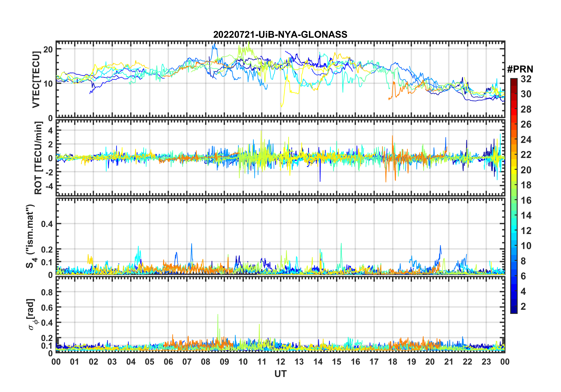Click the 10 tick on VTEC axis
This screenshot has height=392, width=561.
point(48,84)
